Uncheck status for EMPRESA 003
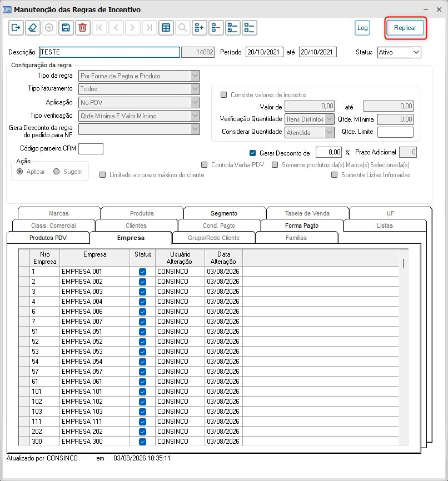The image size is (448, 481). click(142, 292)
